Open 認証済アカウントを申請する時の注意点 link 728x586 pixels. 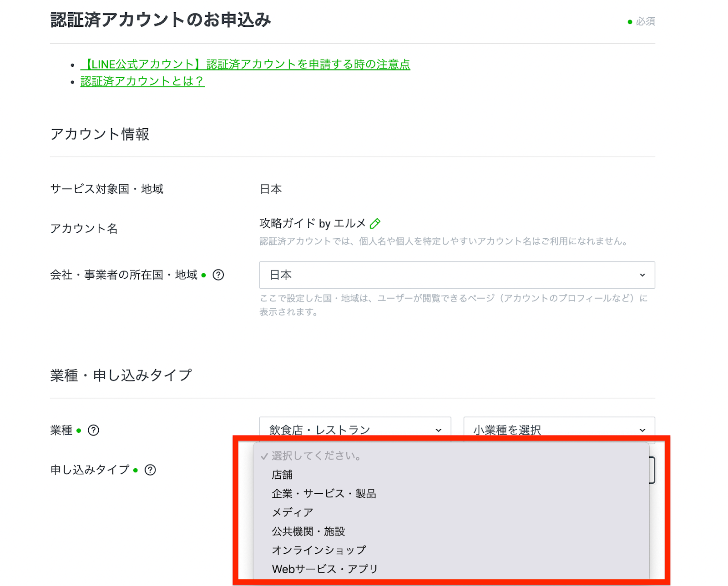pyautogui.click(x=245, y=65)
